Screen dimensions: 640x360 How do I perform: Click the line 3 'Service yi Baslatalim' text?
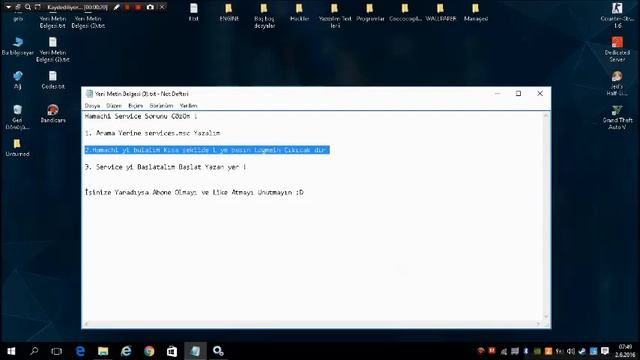(x=165, y=167)
